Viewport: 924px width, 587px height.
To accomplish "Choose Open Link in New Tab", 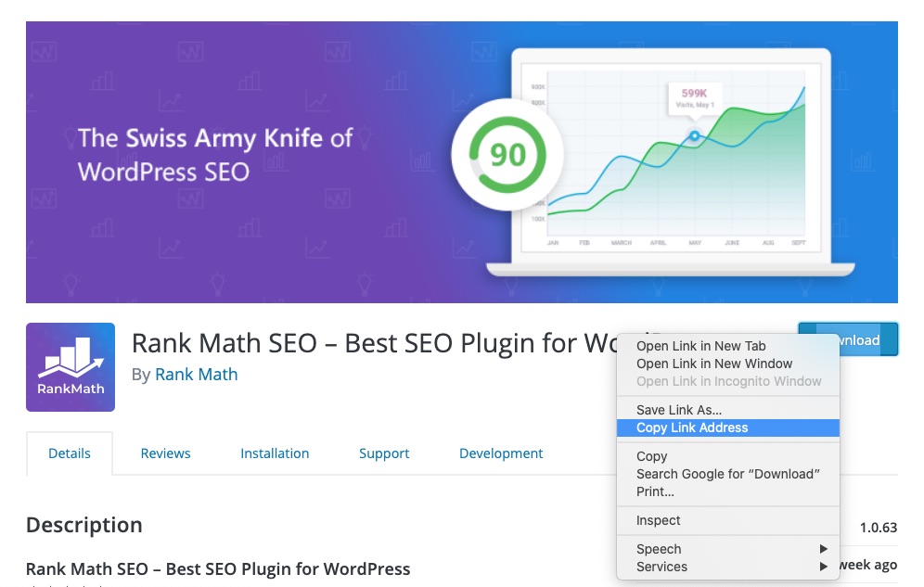I will [700, 346].
